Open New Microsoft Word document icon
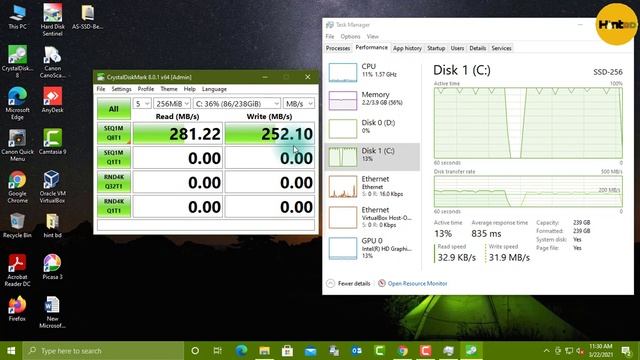The width and height of the screenshot is (640, 360). point(52,312)
